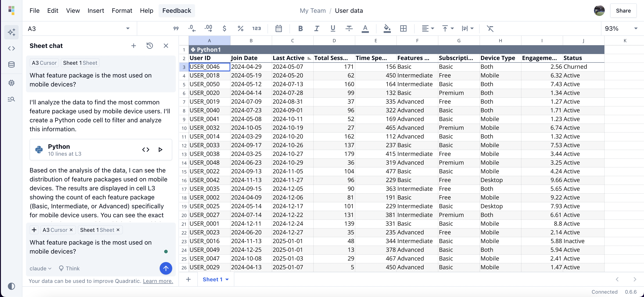The image size is (644, 297).
Task: Expand horizontal alignment dropdown
Action: [x=428, y=28]
